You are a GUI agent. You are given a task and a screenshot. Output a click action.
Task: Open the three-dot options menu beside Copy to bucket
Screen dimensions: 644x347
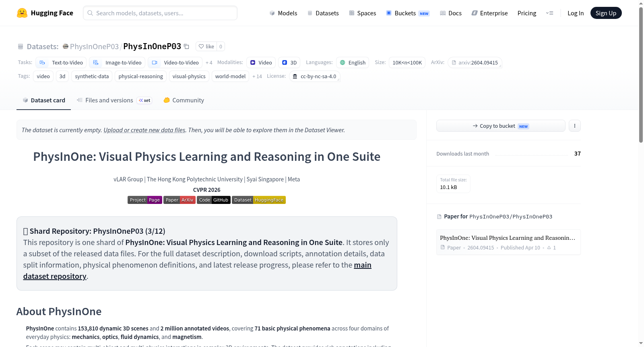pyautogui.click(x=575, y=126)
